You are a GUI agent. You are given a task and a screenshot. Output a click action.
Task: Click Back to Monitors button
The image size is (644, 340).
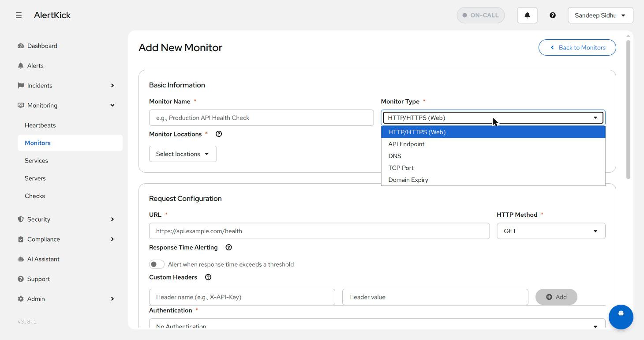click(577, 48)
